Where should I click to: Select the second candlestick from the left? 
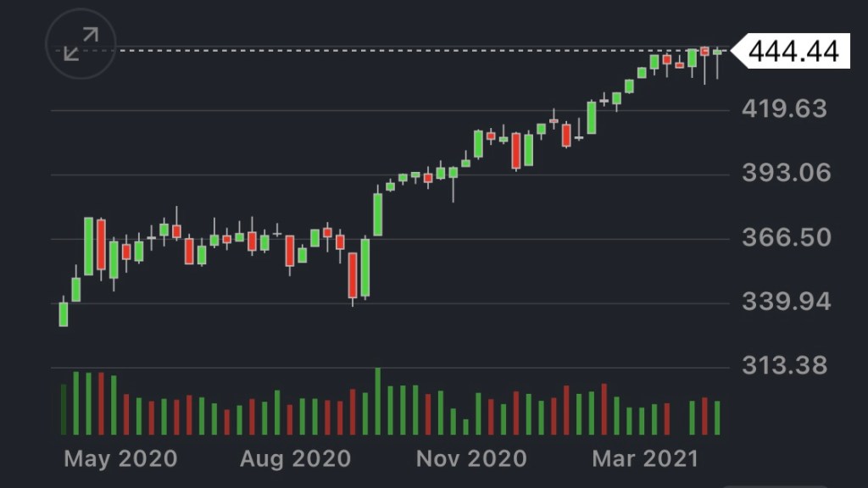tap(75, 289)
